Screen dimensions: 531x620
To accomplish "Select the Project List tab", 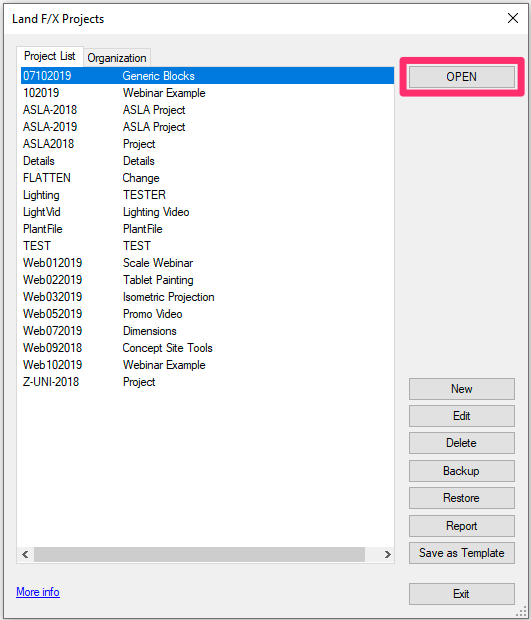I will tap(49, 56).
